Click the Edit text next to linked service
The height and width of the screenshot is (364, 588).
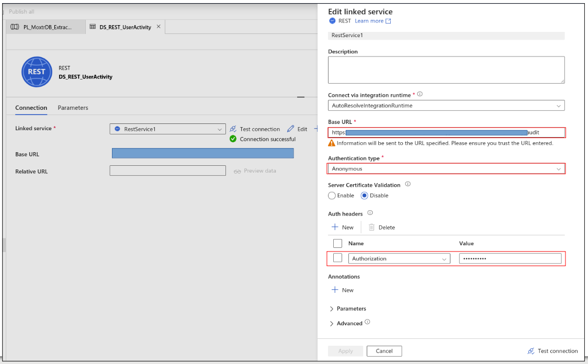click(302, 129)
